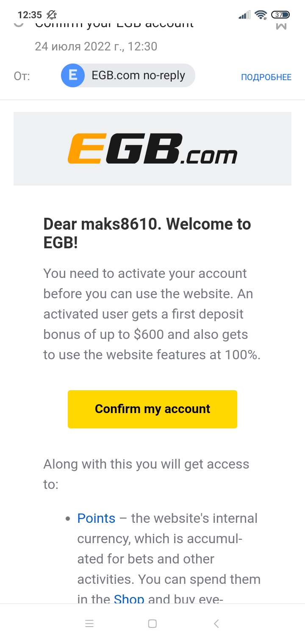Tap the EGB.com logo image

[x=152, y=148]
